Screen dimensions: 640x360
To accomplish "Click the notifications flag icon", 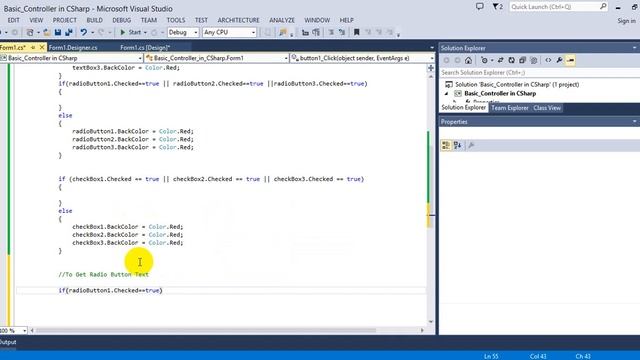I will (496, 7).
